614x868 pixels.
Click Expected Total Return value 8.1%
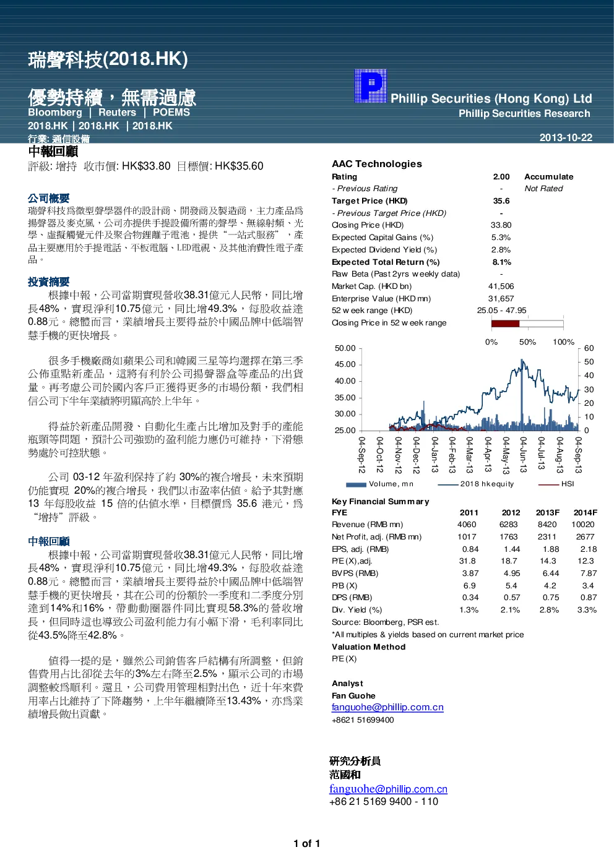tap(502, 262)
